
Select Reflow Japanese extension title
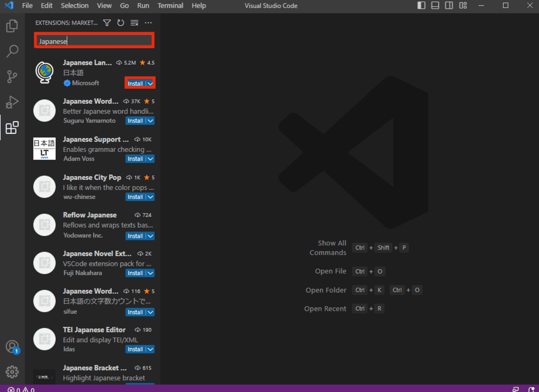pyautogui.click(x=90, y=215)
